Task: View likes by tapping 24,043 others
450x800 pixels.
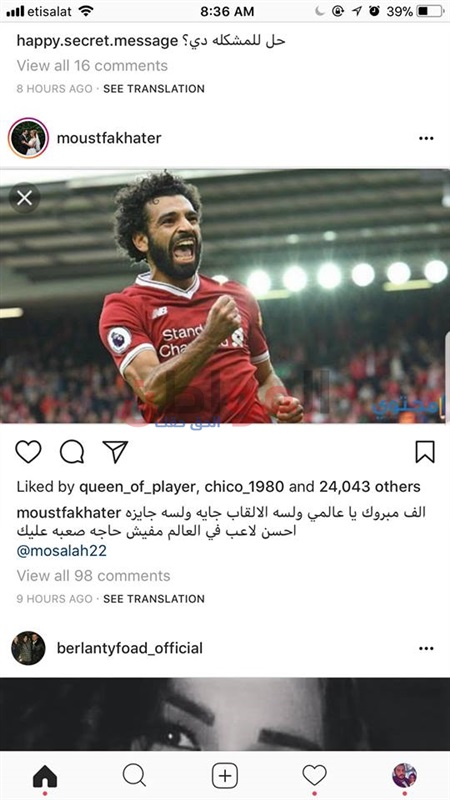Action: [370, 487]
